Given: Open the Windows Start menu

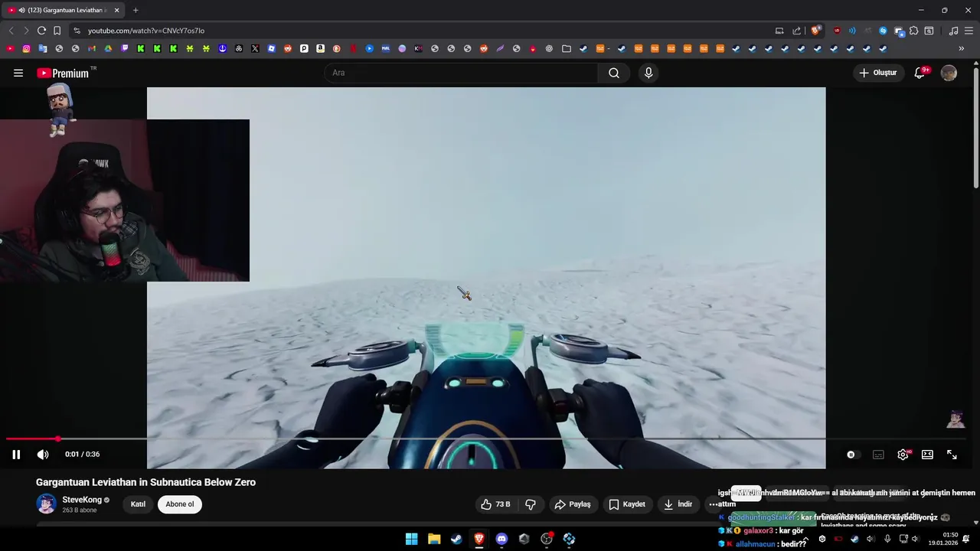Looking at the screenshot, I should (411, 539).
